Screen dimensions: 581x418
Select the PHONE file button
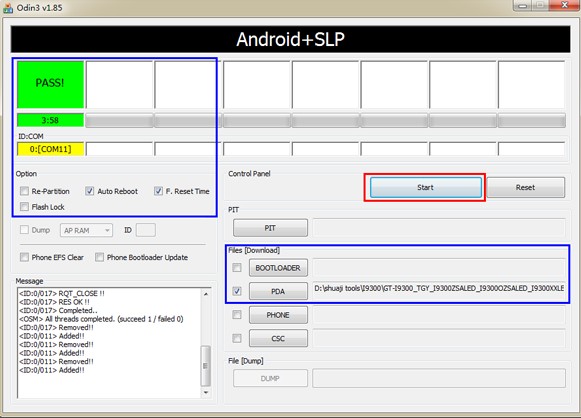(x=278, y=315)
